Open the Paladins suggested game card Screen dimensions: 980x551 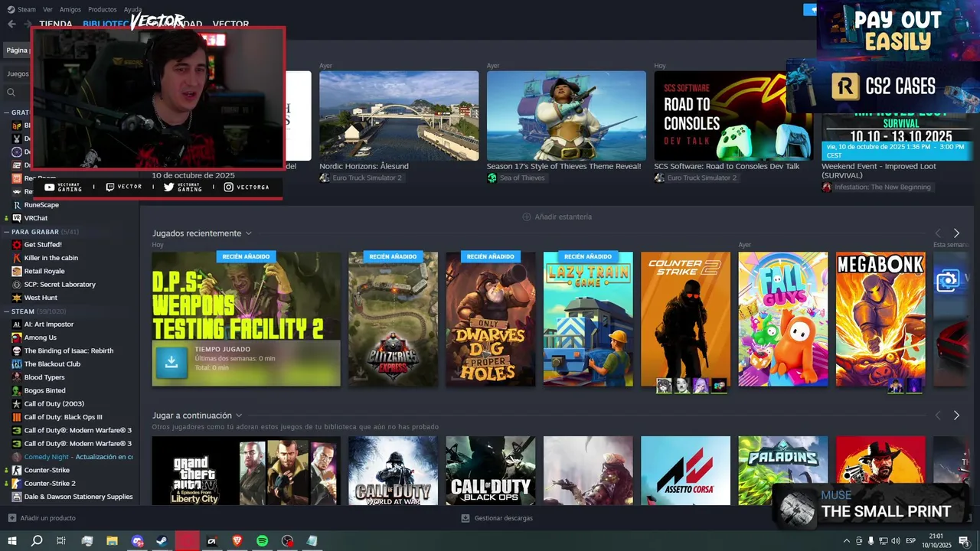click(783, 471)
